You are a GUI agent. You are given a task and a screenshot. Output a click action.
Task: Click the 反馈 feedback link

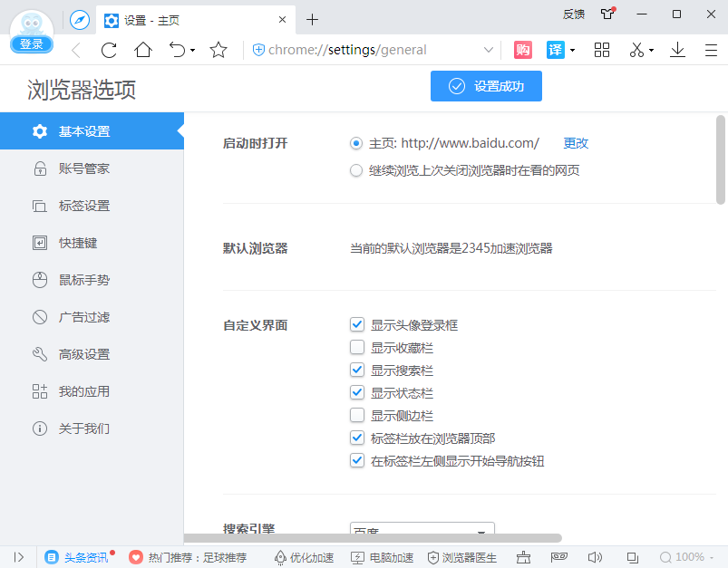(574, 14)
